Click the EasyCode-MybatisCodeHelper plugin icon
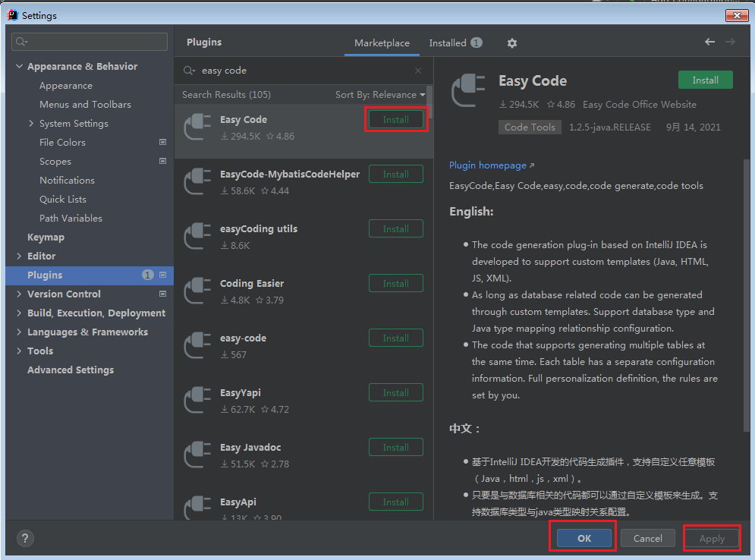This screenshot has height=560, width=755. [197, 181]
